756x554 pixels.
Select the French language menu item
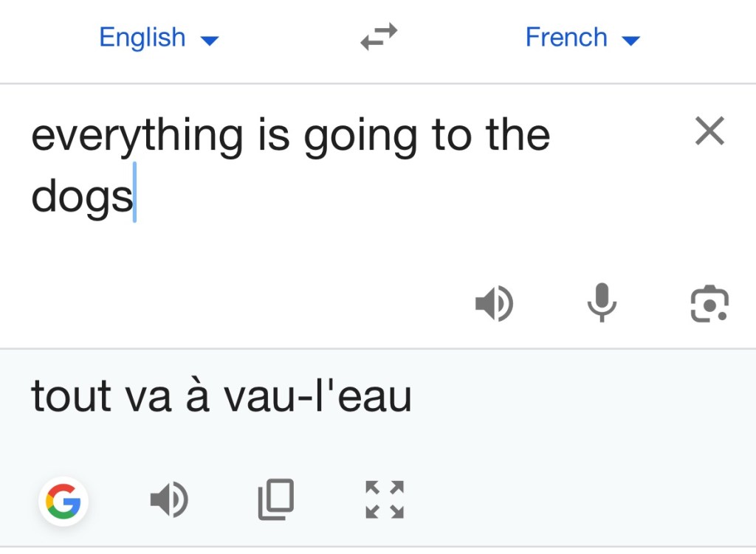point(566,37)
